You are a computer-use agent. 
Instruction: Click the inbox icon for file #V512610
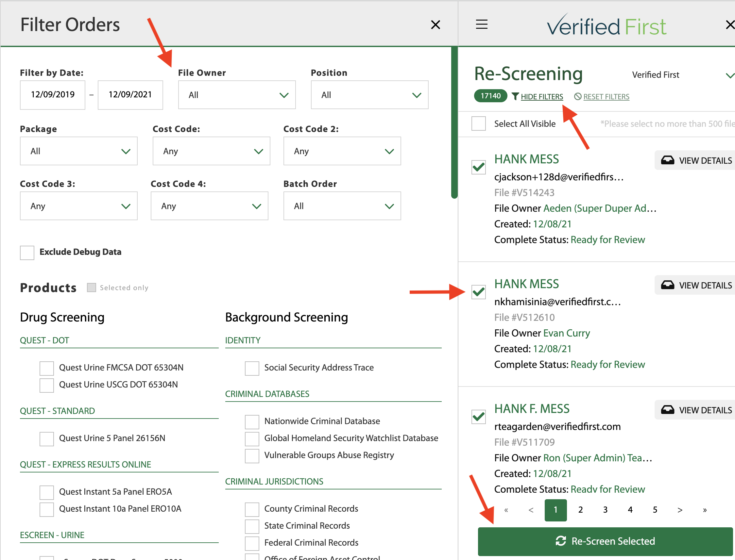667,285
